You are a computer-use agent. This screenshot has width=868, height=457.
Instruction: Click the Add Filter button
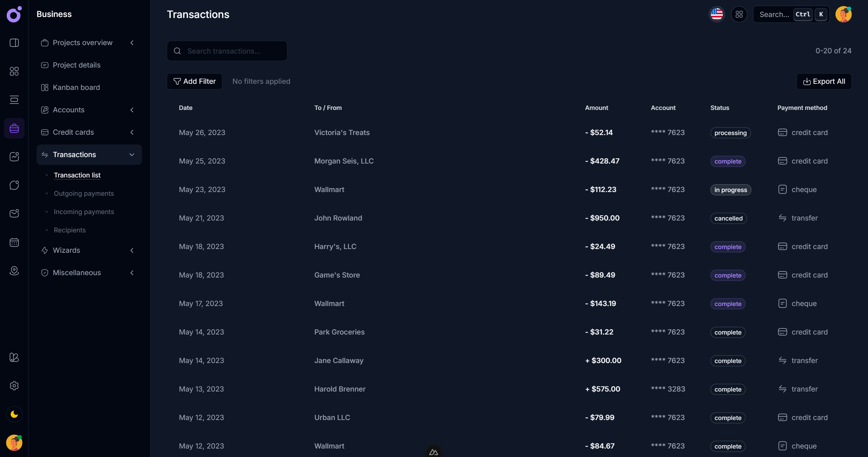pos(195,81)
